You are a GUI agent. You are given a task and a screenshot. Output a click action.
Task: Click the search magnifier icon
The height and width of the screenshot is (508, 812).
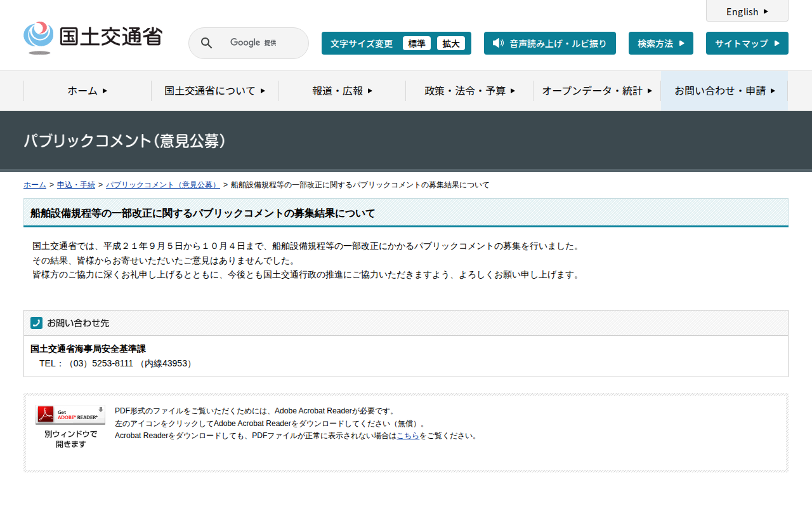206,43
